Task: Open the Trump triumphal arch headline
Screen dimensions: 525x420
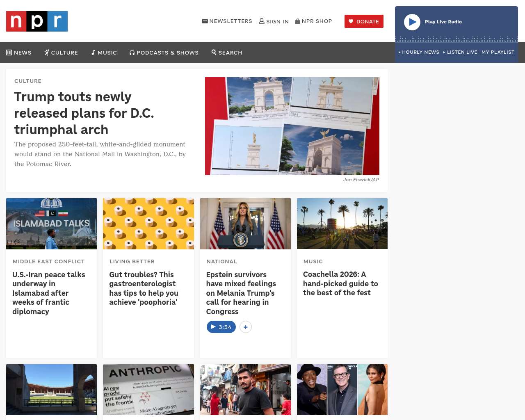Action: point(84,113)
